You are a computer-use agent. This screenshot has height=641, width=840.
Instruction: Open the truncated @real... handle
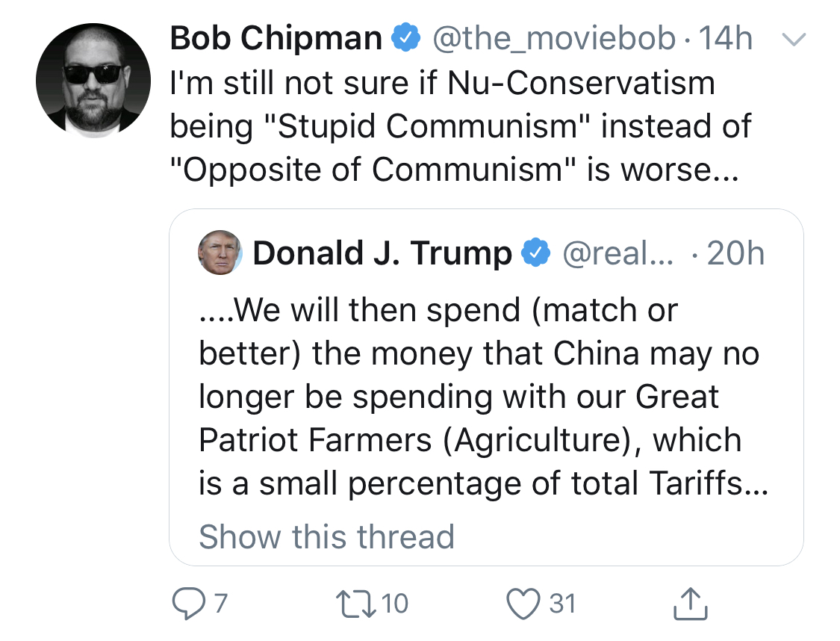click(x=618, y=253)
